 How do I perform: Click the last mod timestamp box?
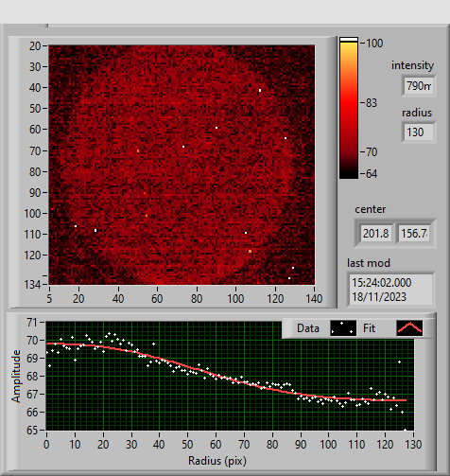click(x=390, y=290)
